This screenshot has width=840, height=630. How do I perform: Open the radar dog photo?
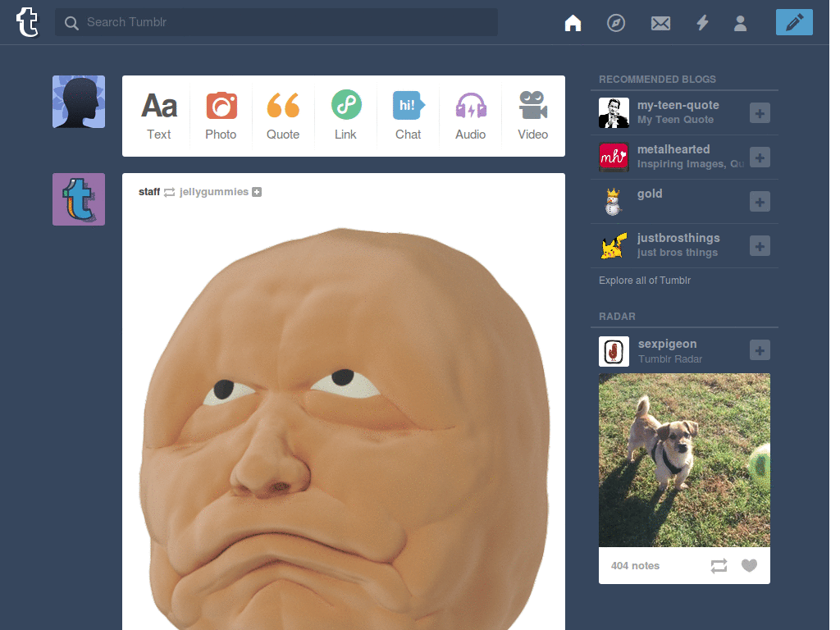[684, 460]
